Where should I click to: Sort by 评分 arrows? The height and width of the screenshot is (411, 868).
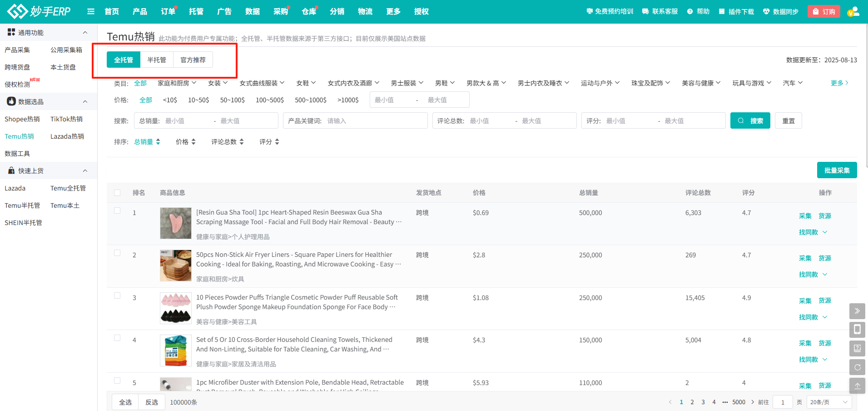[277, 142]
